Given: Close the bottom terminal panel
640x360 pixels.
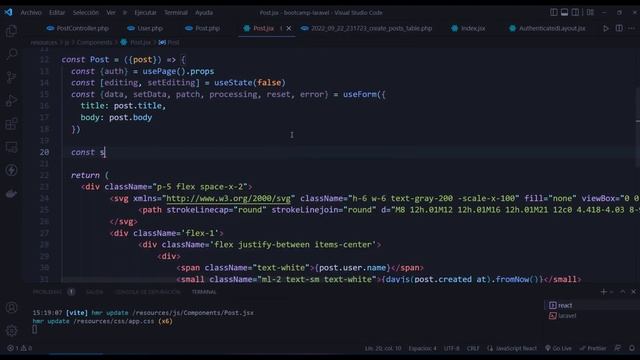Looking at the screenshot, I should 633,292.
